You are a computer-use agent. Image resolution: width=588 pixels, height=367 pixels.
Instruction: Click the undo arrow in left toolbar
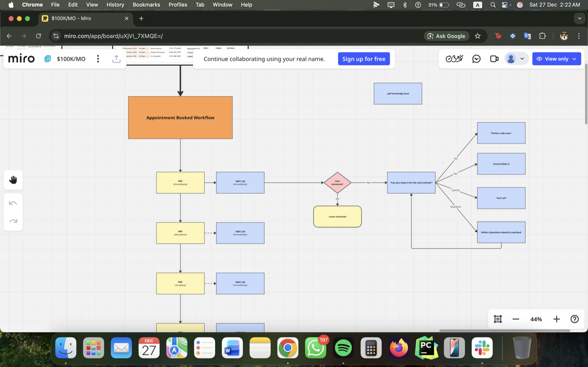coord(13,203)
